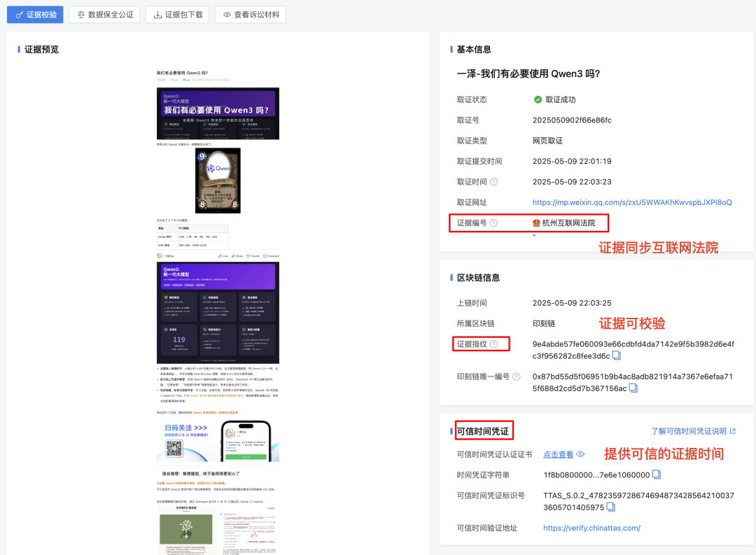
Task: Click the green plant image in preview
Action: tap(186, 529)
